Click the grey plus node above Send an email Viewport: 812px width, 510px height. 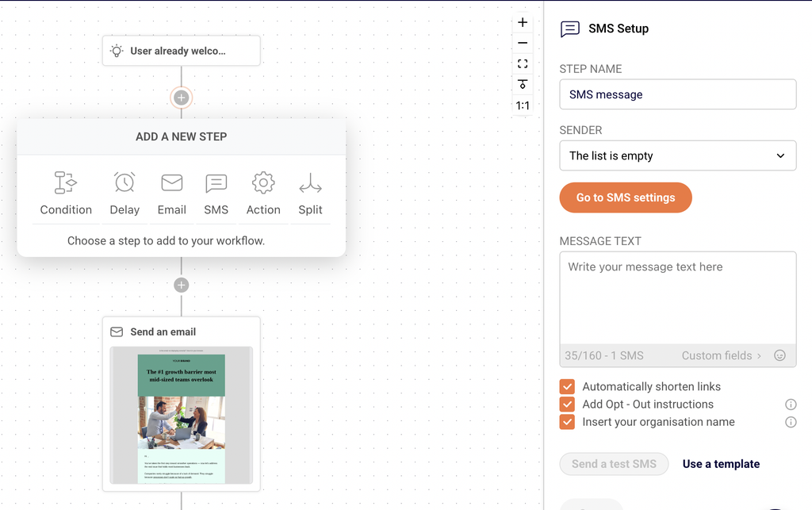(182, 285)
